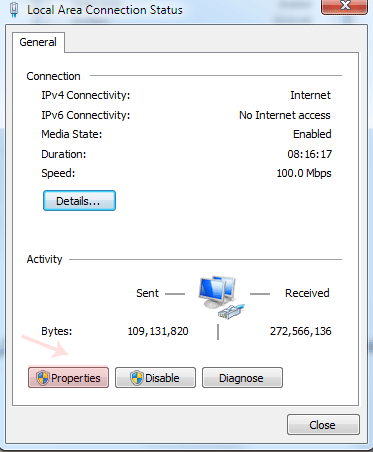The image size is (373, 452).
Task: Disable the Local Area Connection
Action: pos(155,378)
